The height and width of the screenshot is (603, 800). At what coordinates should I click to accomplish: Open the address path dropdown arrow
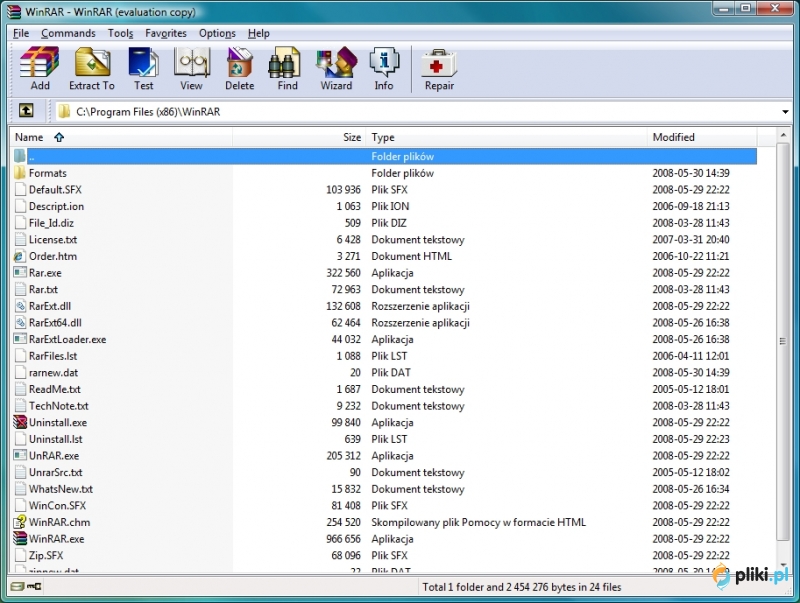click(x=785, y=112)
